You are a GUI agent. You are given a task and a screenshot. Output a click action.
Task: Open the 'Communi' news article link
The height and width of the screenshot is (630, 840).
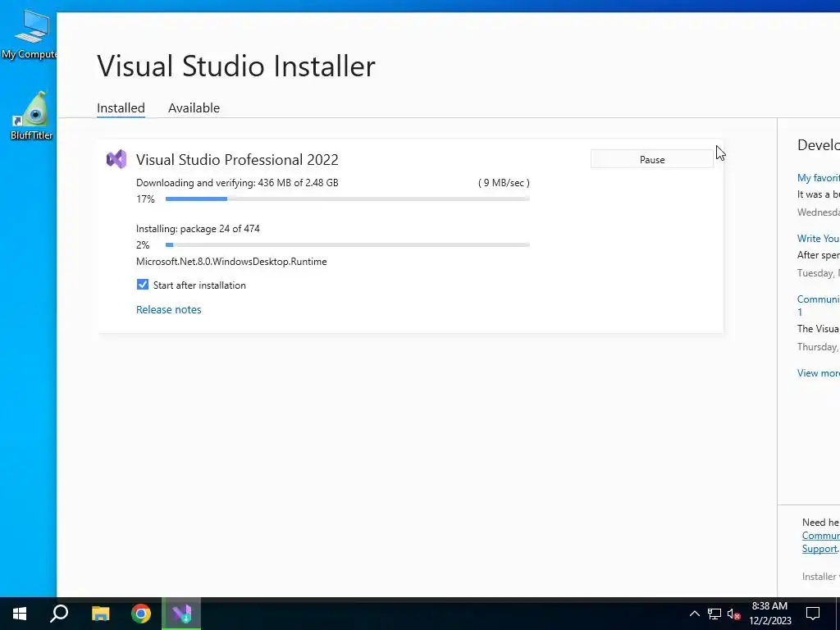pos(818,305)
